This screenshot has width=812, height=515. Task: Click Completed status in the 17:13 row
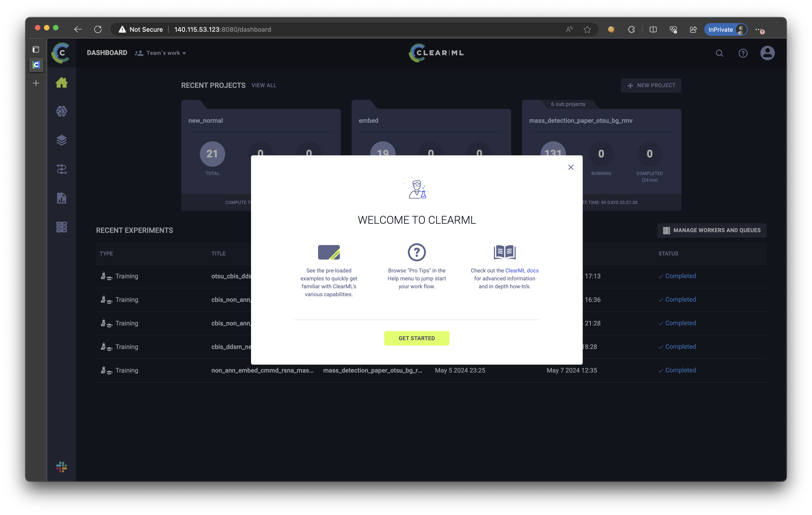[677, 276]
